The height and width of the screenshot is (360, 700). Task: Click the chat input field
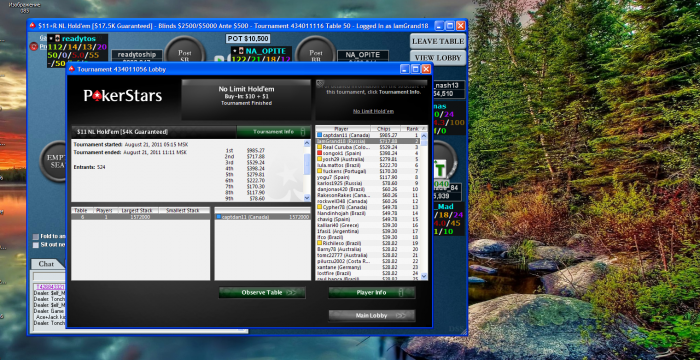tap(50, 277)
